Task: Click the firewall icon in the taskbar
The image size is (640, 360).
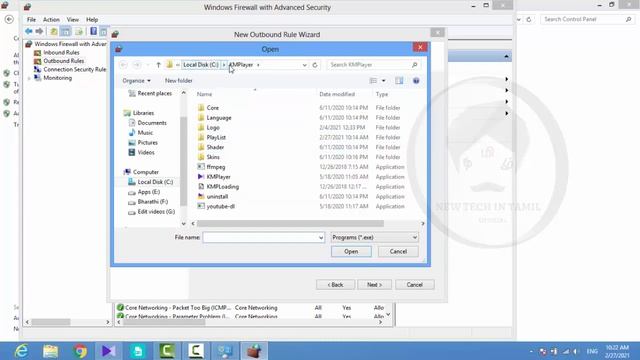Action: [x=254, y=351]
